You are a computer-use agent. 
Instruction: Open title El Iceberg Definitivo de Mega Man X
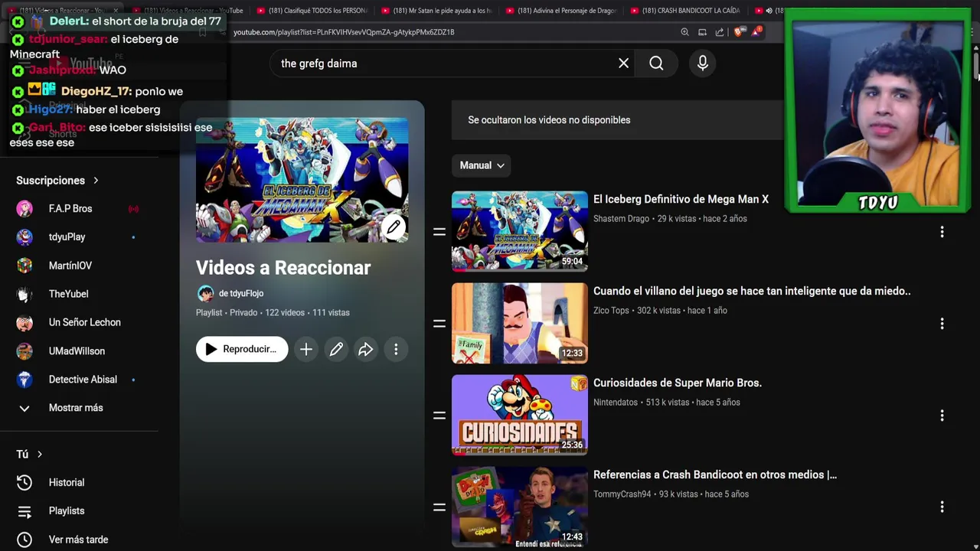click(681, 199)
